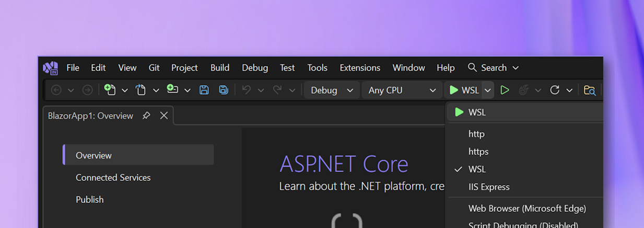Open the File menu
644x228 pixels.
pos(73,68)
